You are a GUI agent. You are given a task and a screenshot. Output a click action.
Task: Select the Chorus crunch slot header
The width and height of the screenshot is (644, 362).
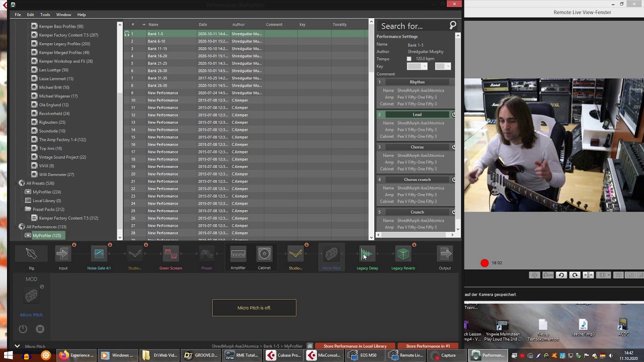(417, 179)
